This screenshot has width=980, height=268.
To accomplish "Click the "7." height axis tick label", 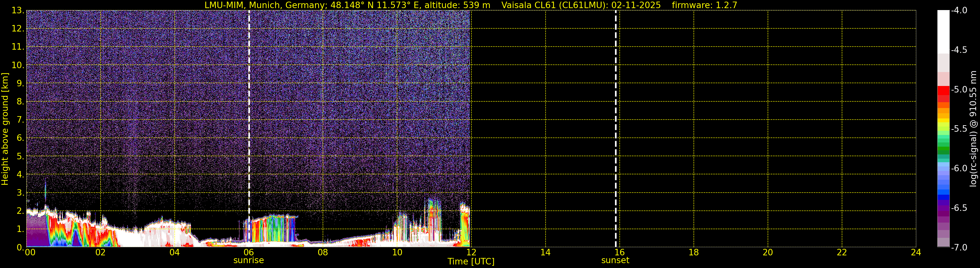I will click(x=20, y=120).
